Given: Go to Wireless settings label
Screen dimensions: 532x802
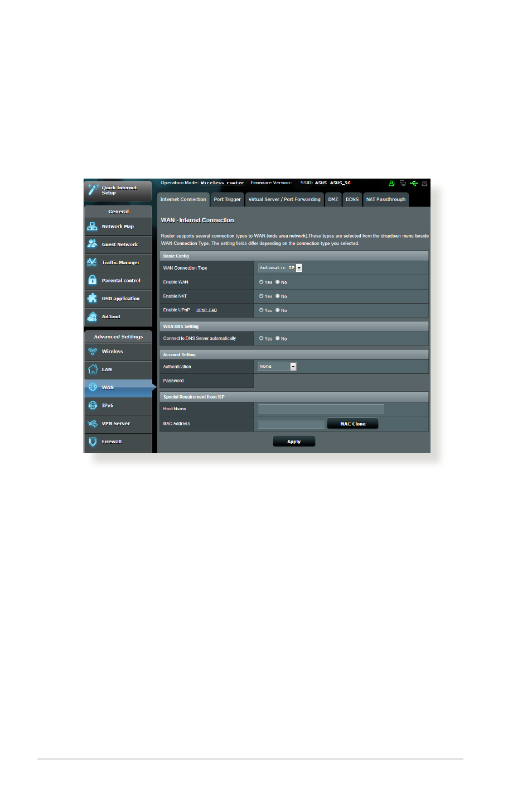Looking at the screenshot, I should point(113,352).
